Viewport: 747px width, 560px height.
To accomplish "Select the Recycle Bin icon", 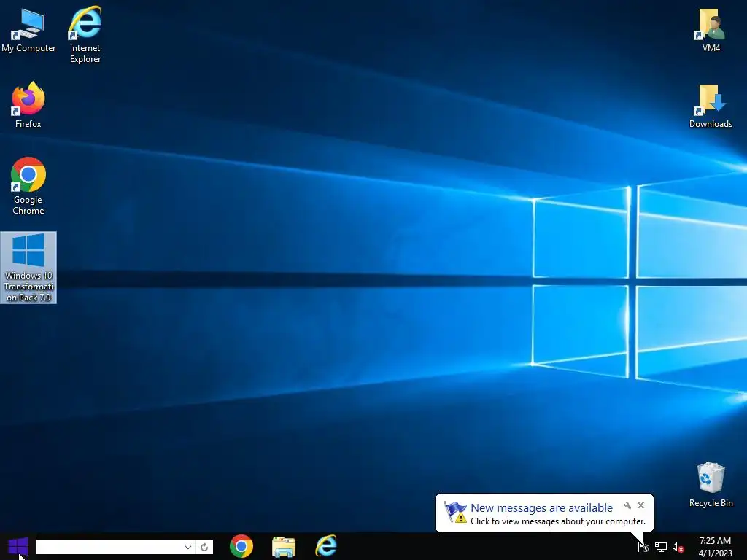I will coord(711,484).
